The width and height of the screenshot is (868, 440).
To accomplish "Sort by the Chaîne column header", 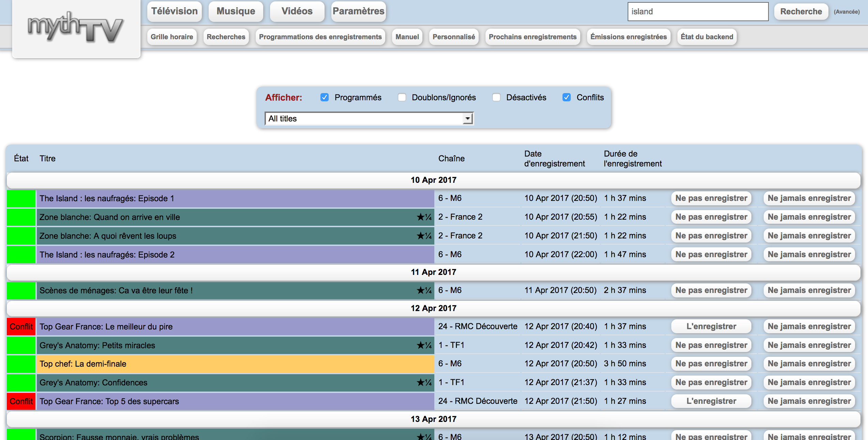I will (x=451, y=158).
